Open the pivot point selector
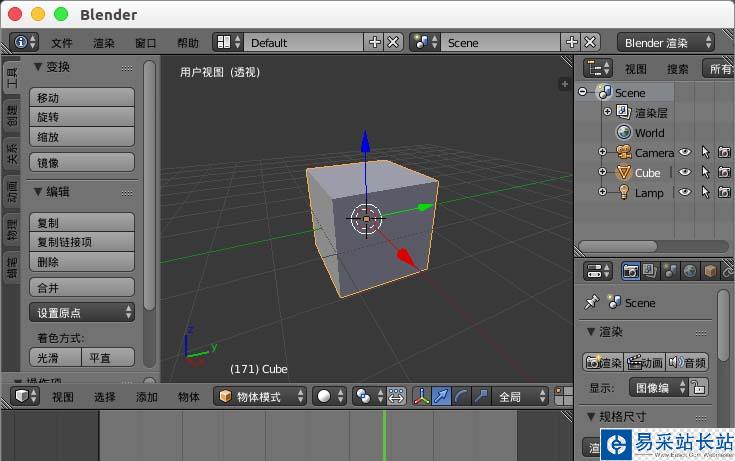 coord(368,396)
